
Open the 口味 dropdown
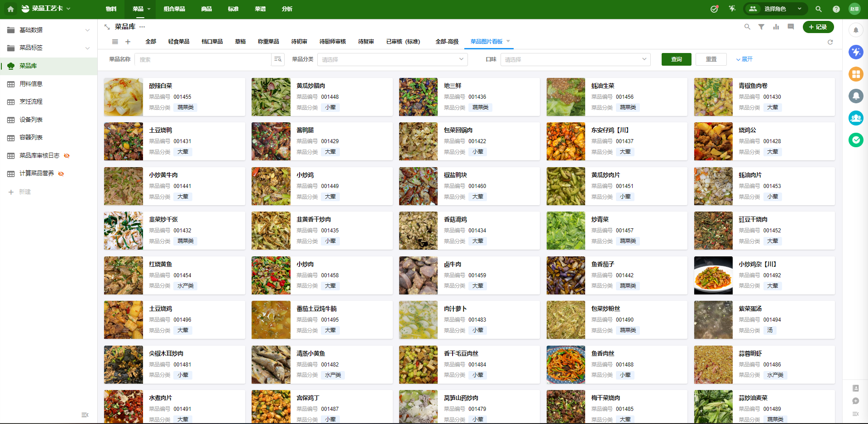(575, 59)
